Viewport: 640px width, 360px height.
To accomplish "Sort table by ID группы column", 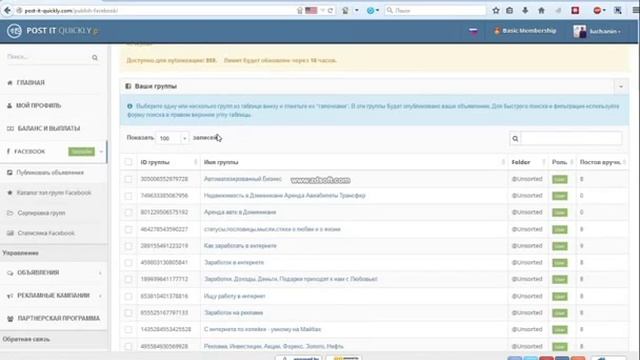I will [x=169, y=162].
